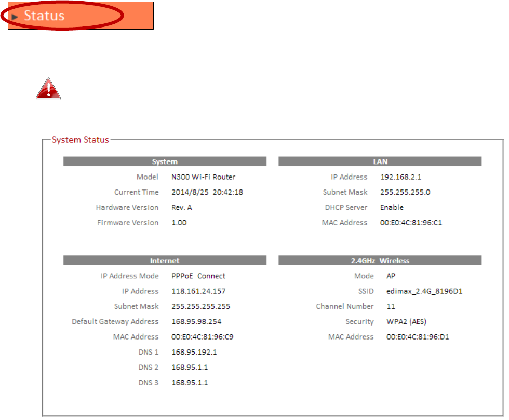Click the arrow beside Status

15,17
